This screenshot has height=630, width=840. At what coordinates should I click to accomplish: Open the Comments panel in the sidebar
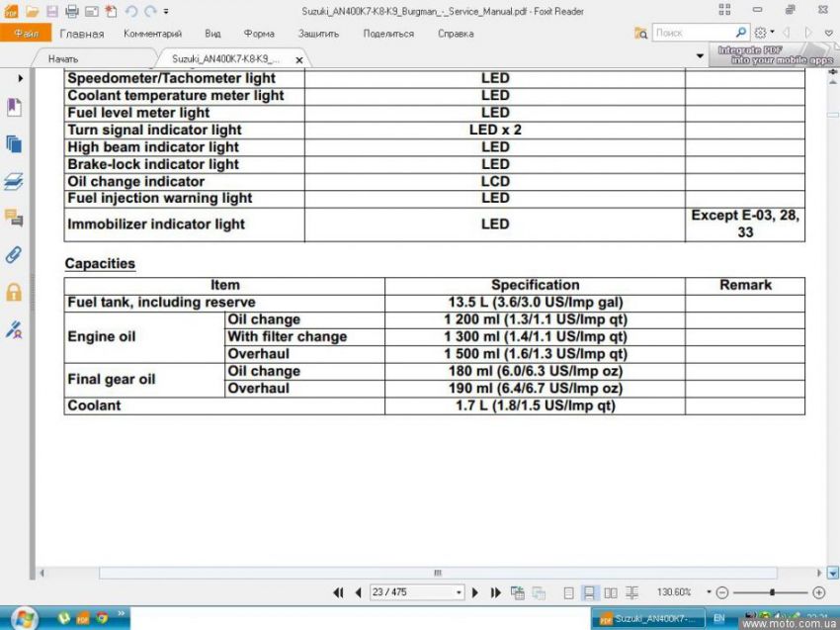click(x=14, y=218)
